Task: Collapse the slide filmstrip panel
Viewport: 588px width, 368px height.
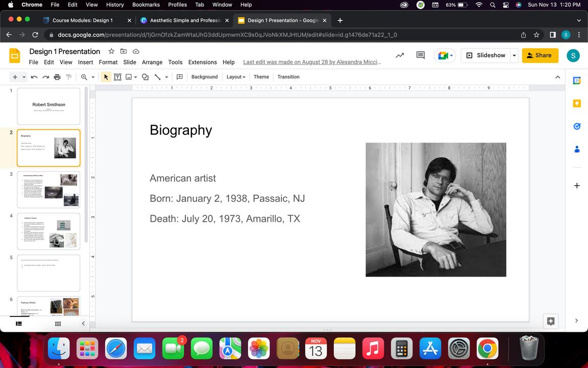Action: [83, 324]
